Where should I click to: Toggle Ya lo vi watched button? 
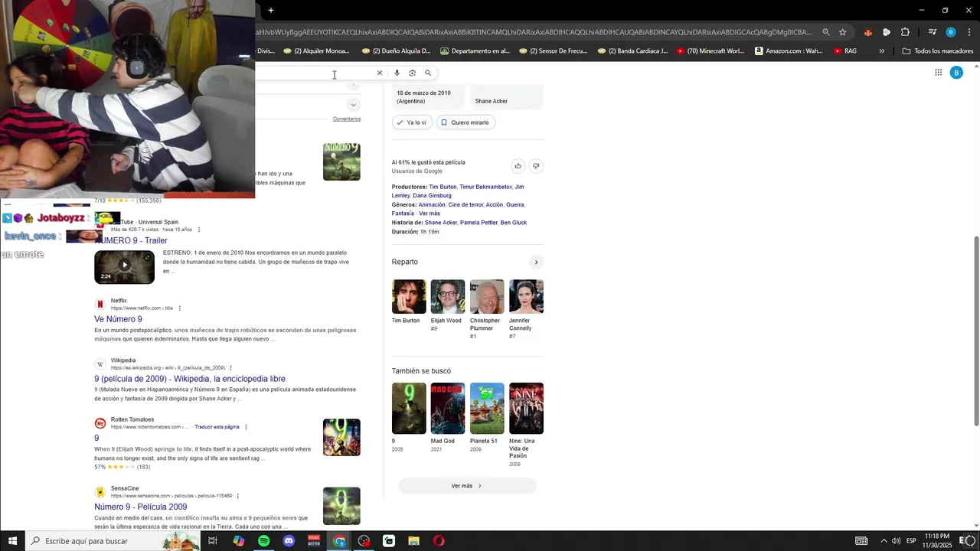point(412,122)
